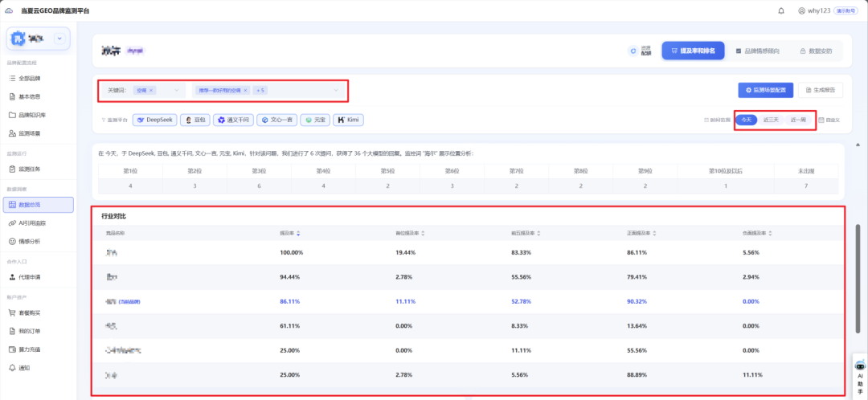Switch to the 数据安防 tab
The width and height of the screenshot is (868, 400).
pos(816,51)
